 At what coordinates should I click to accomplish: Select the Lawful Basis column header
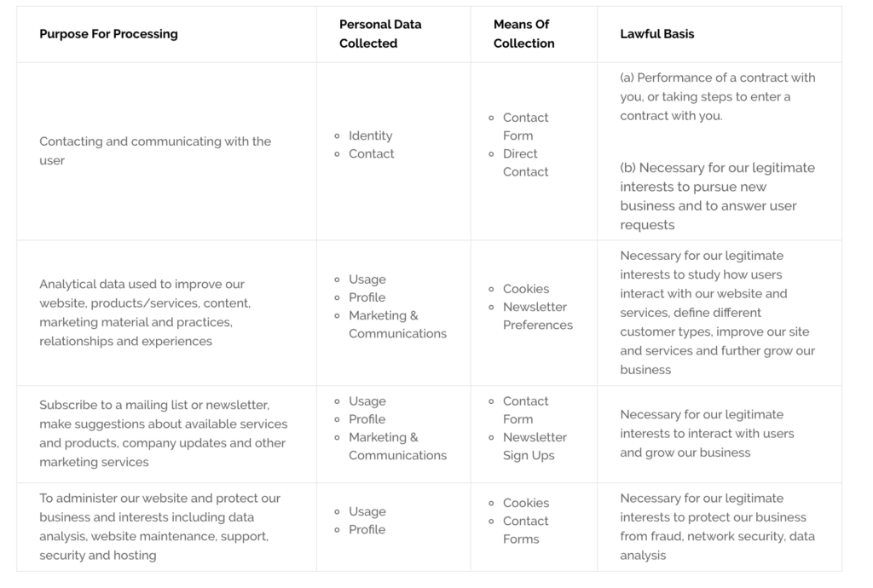656,34
